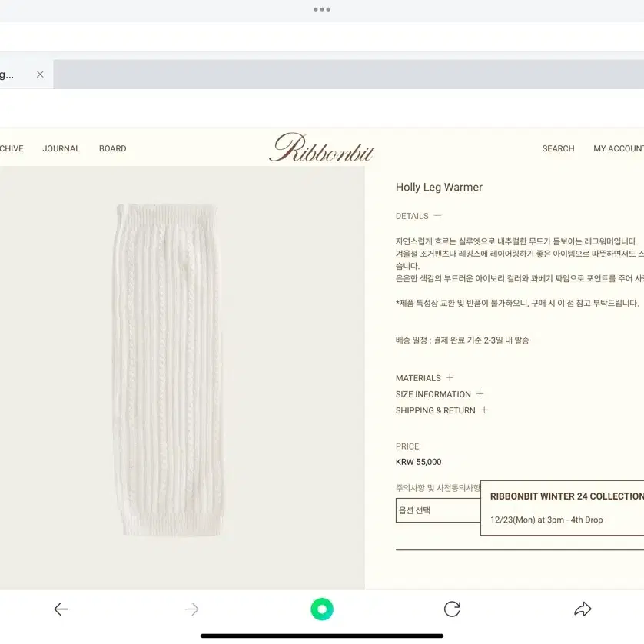
Task: Tap the browser forward arrow
Action: (x=191, y=609)
